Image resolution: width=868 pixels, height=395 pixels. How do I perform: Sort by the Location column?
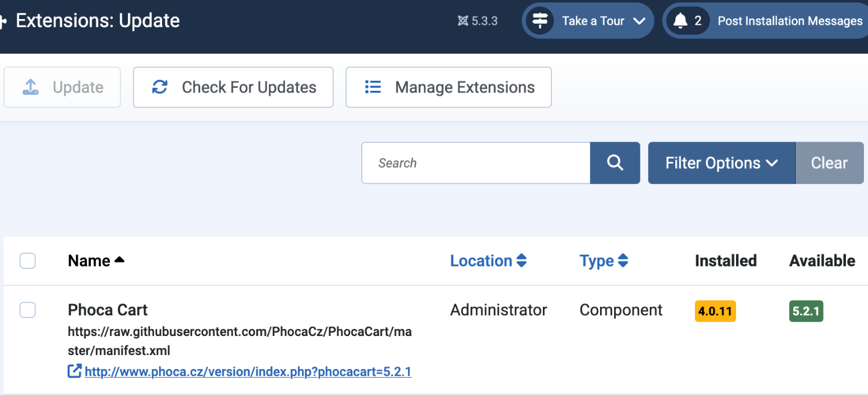tap(488, 261)
